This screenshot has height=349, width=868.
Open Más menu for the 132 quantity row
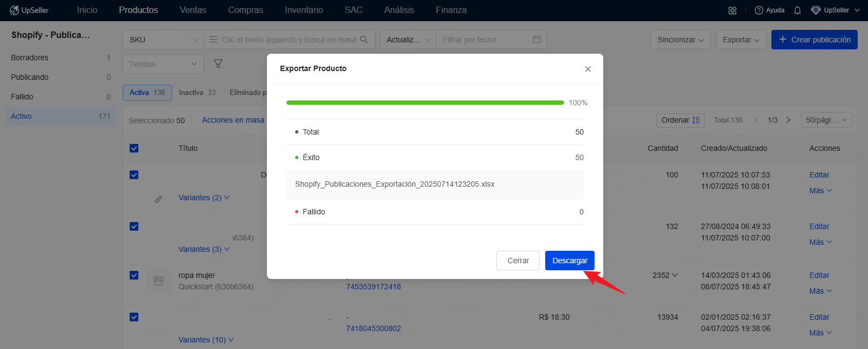821,242
